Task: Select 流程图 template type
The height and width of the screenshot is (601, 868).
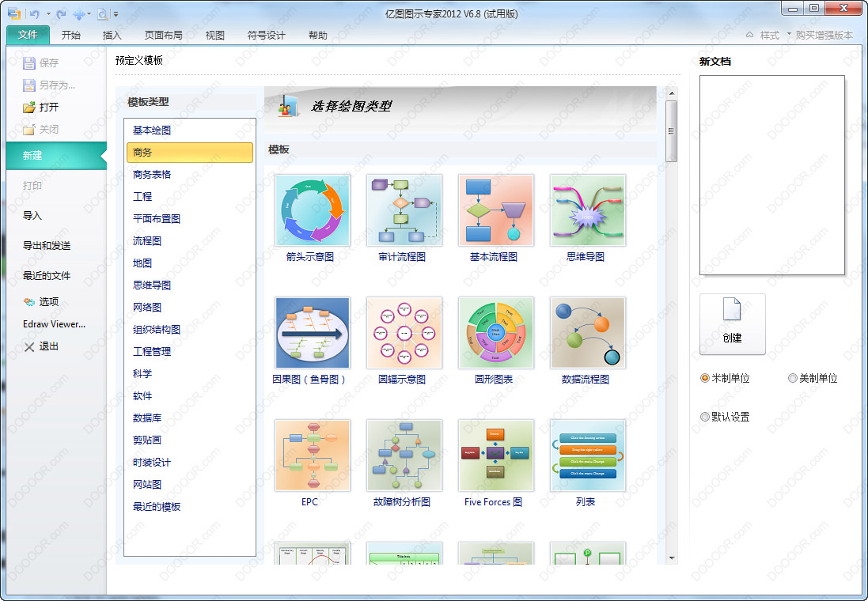Action: 147,240
